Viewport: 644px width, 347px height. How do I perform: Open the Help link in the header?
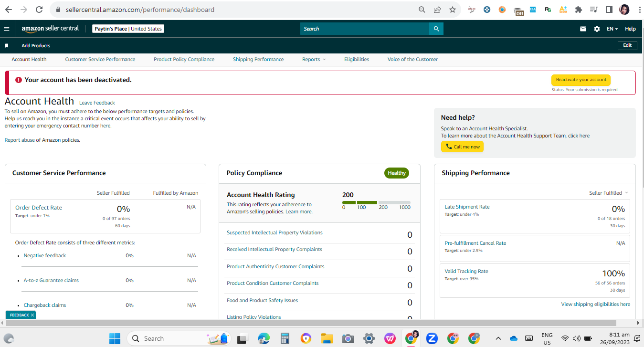pos(630,29)
